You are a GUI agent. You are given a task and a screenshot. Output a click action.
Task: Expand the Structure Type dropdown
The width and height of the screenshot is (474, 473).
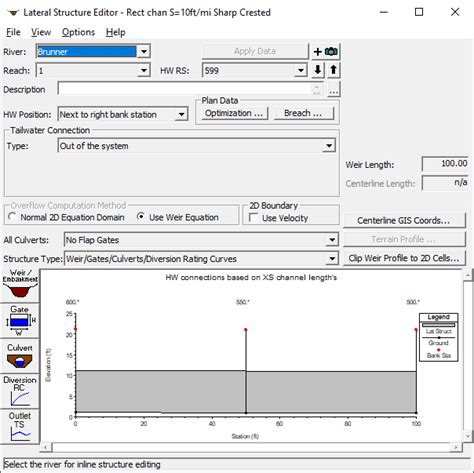point(332,259)
